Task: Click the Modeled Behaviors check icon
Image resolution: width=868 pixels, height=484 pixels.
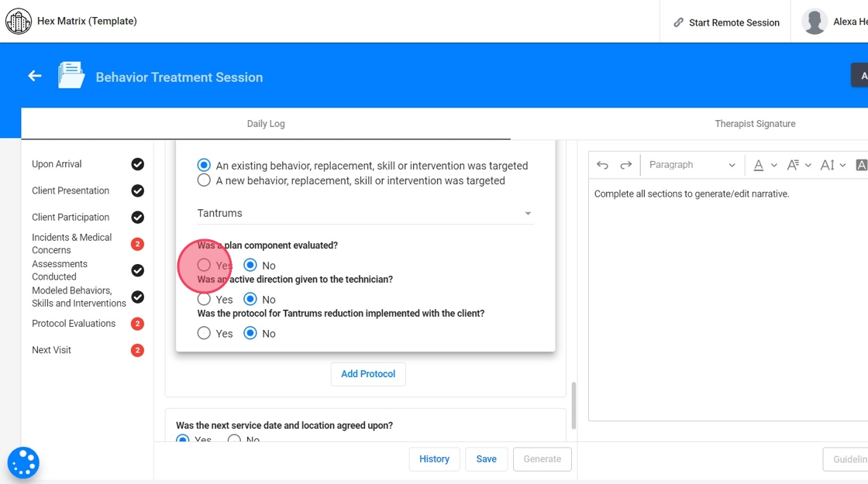Action: pos(138,297)
